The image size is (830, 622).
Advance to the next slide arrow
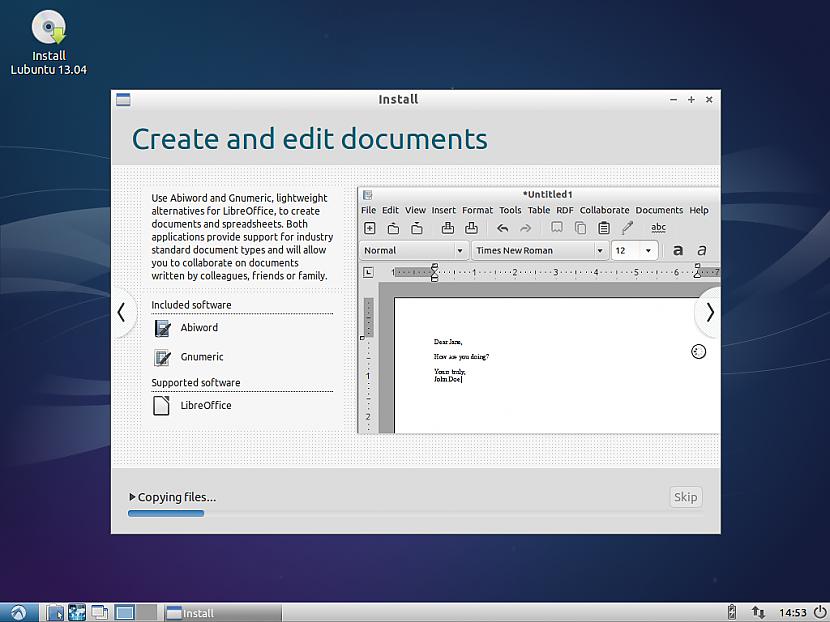click(x=710, y=312)
